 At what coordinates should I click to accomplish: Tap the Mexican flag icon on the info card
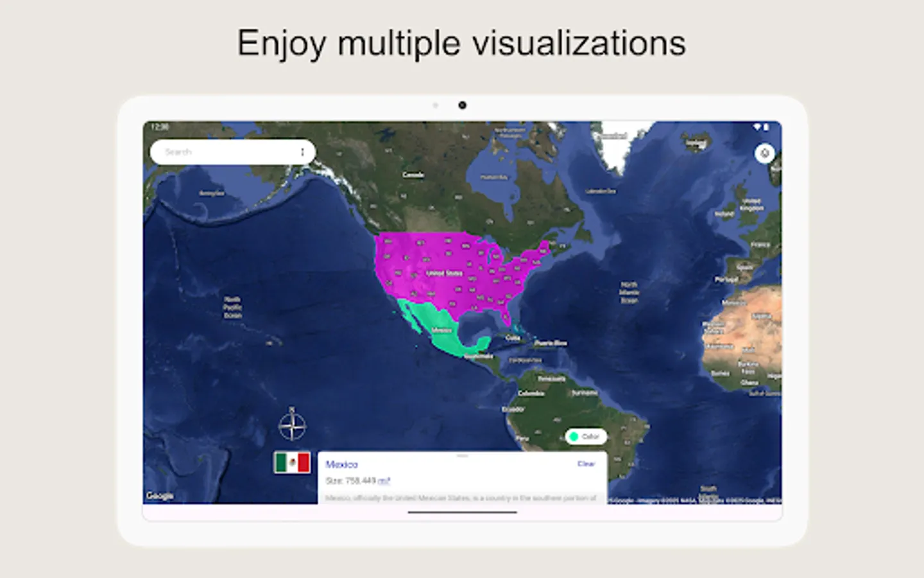click(292, 463)
